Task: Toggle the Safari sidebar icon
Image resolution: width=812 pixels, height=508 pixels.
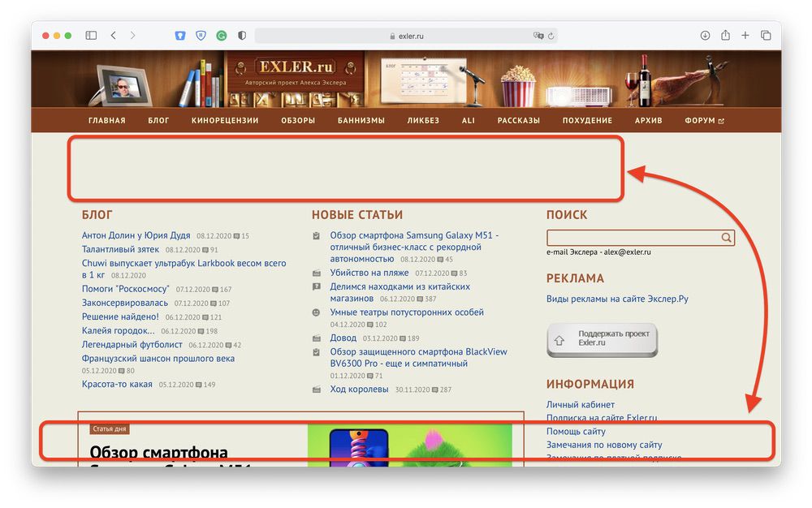Action: tap(91, 36)
